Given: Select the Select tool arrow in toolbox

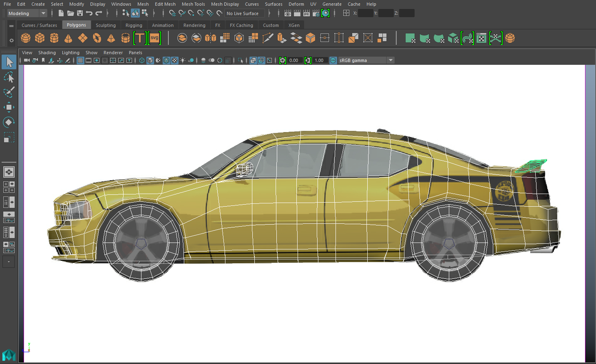Looking at the screenshot, I should 9,62.
